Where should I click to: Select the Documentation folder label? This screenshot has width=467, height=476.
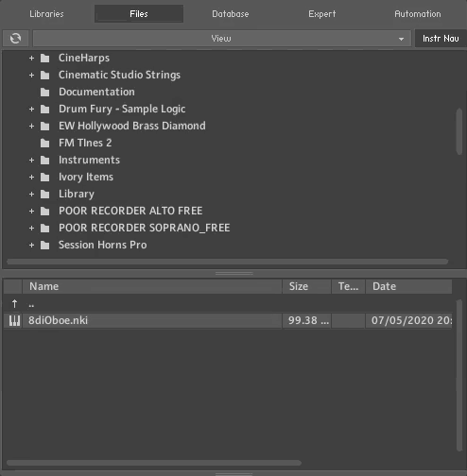[x=96, y=92]
